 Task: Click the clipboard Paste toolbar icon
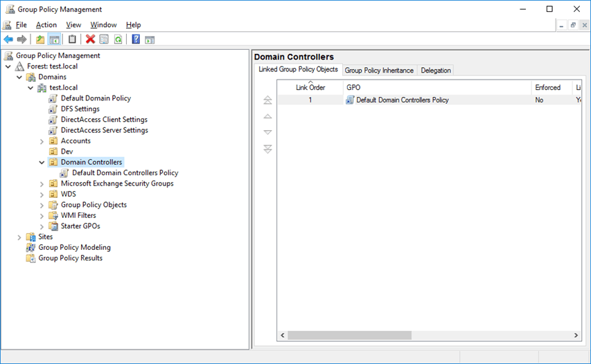72,39
